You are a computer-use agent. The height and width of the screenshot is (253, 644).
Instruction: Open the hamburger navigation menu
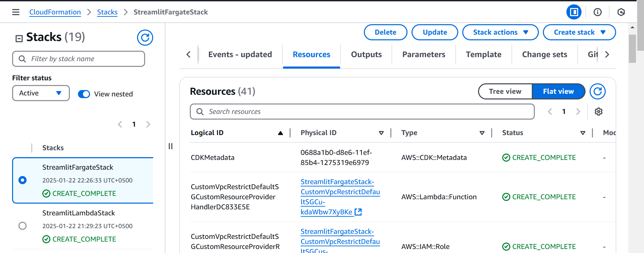16,12
